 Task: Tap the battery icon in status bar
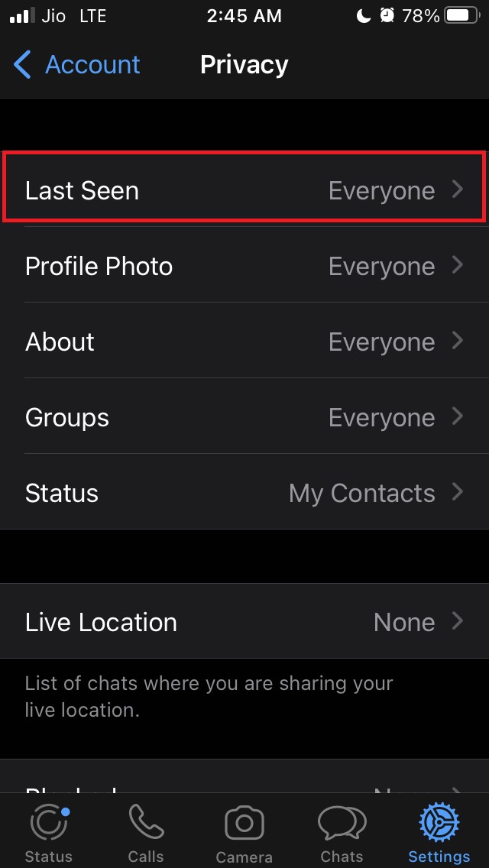pos(461,16)
